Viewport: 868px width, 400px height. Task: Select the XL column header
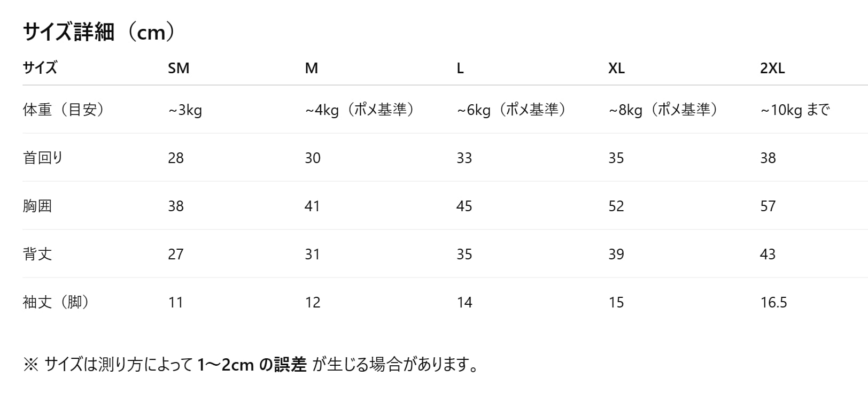616,68
